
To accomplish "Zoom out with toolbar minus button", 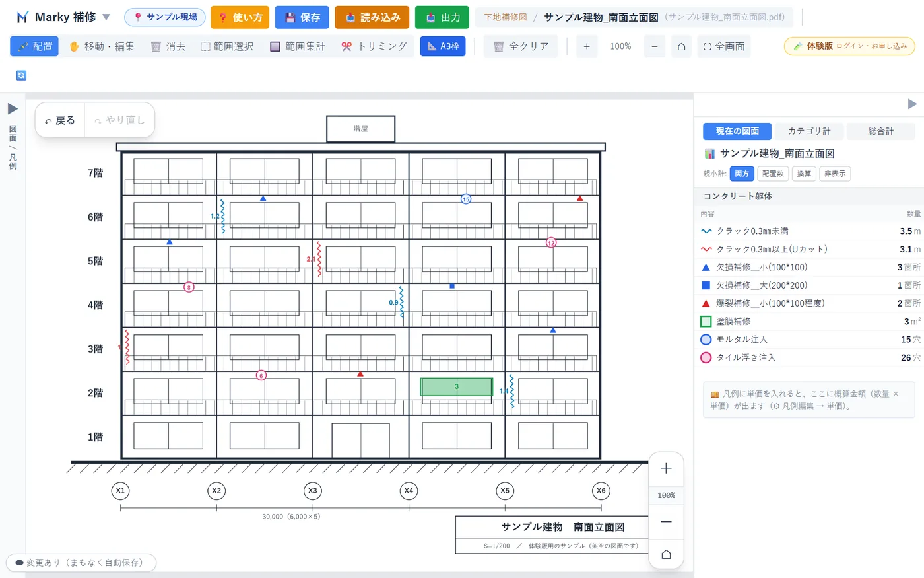I will tap(654, 46).
